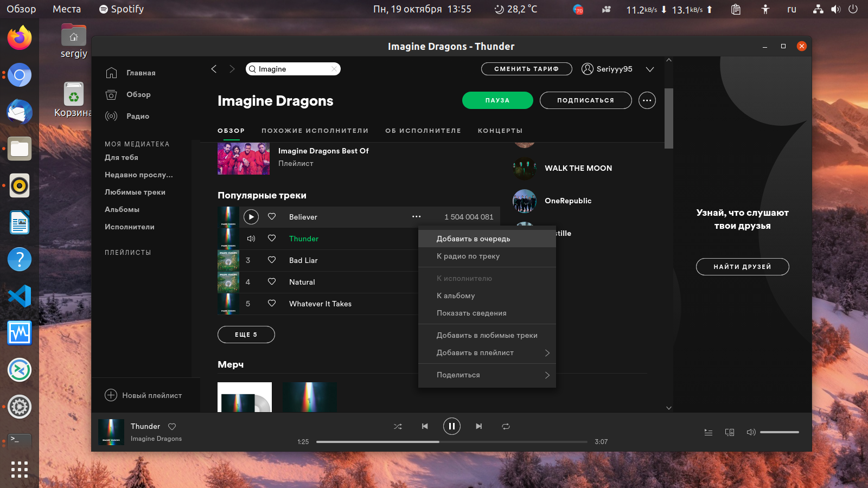This screenshot has width=868, height=488.
Task: Go back with the left arrow
Action: coord(214,69)
